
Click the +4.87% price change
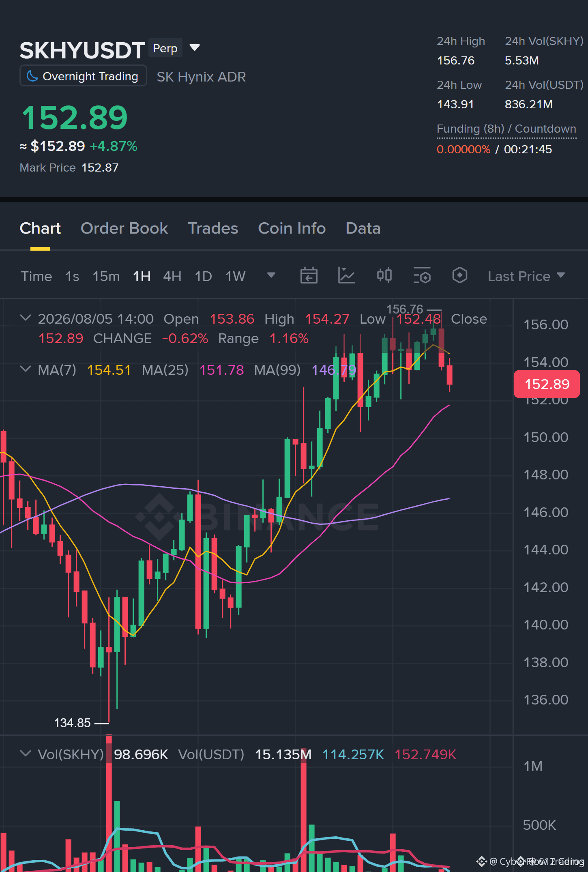(114, 146)
